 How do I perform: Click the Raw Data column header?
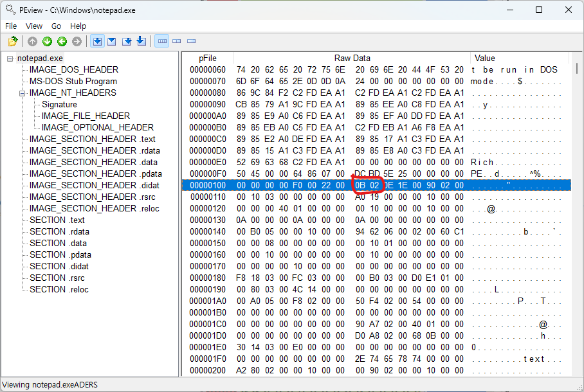[x=352, y=58]
